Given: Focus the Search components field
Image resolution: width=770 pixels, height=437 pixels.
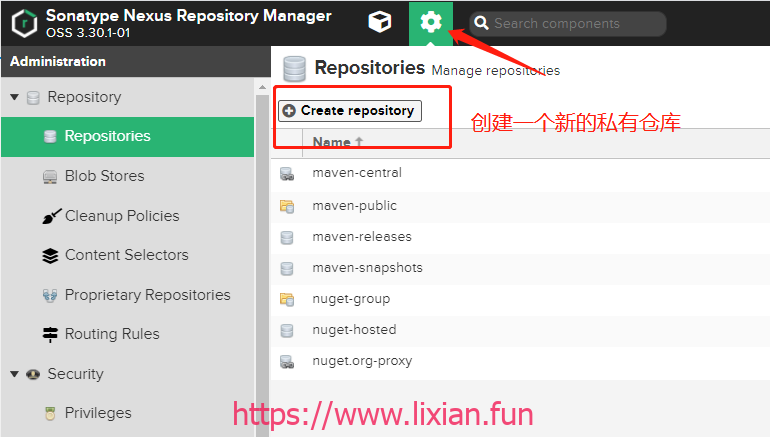Looking at the screenshot, I should (x=568, y=24).
